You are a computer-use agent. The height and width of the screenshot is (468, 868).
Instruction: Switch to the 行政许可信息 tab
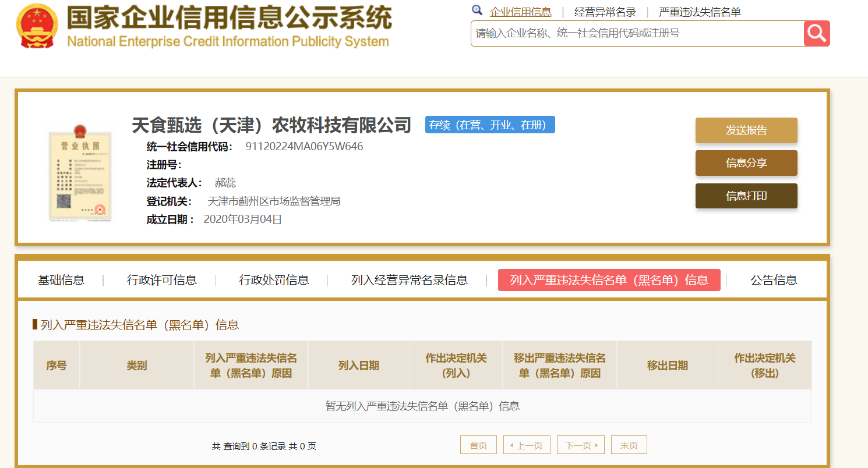162,280
